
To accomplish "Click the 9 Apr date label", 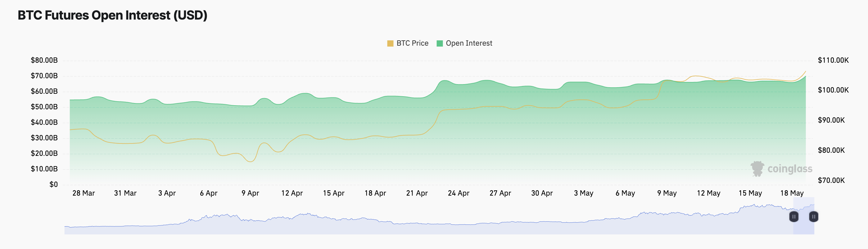I will coord(250,193).
